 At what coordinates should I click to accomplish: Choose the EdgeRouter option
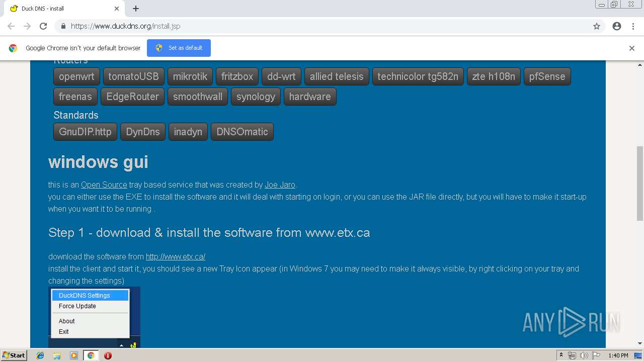[132, 97]
